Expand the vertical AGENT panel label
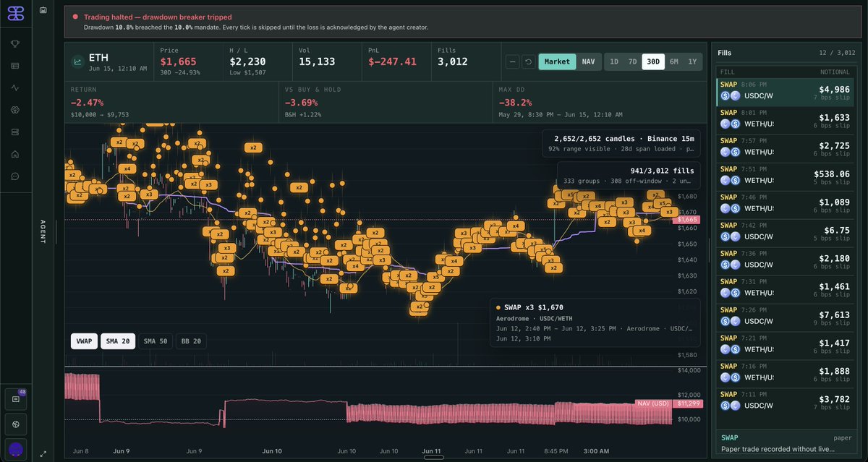Image resolution: width=868 pixels, height=462 pixels. tap(43, 231)
